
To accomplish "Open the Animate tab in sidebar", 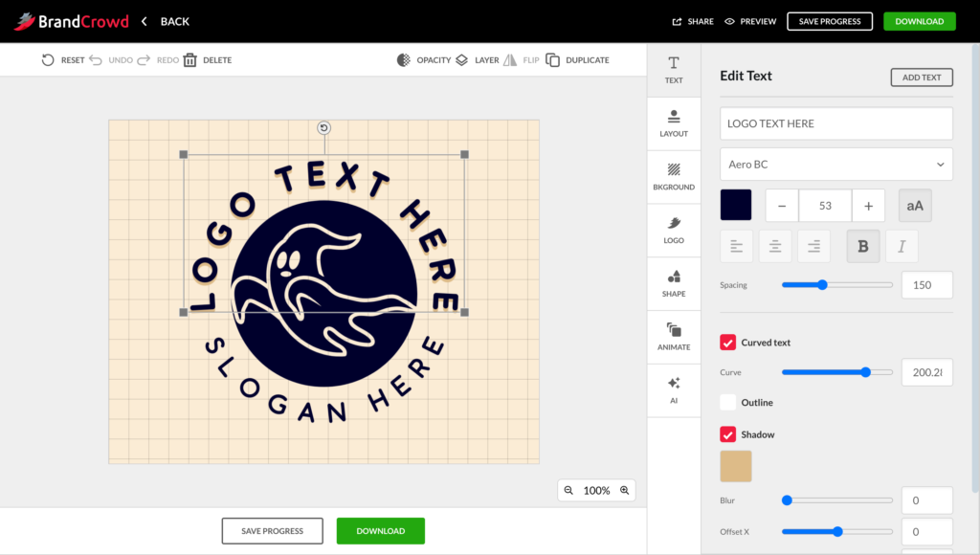I will coord(674,336).
